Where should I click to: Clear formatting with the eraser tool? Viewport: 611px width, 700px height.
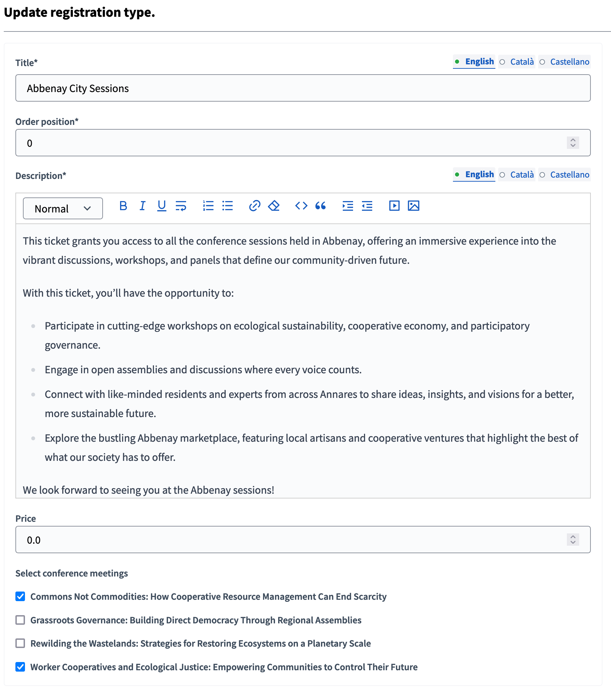coord(274,206)
